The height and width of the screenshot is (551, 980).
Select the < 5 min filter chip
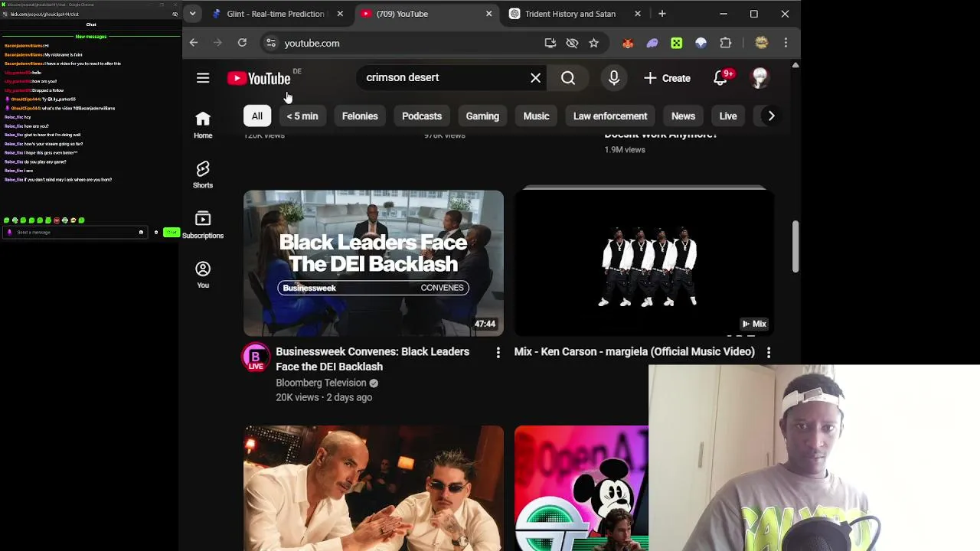302,116
